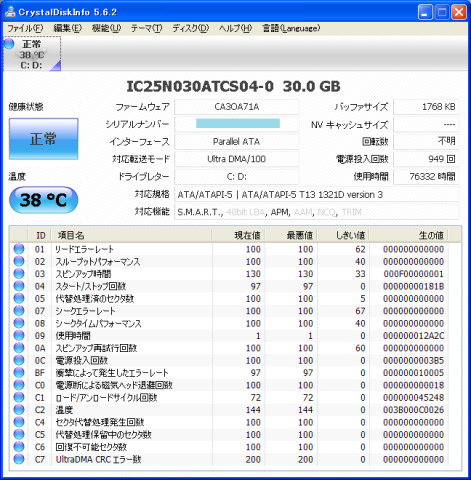Click status icon for ID 05 row
This screenshot has width=471, height=480.
point(19,298)
